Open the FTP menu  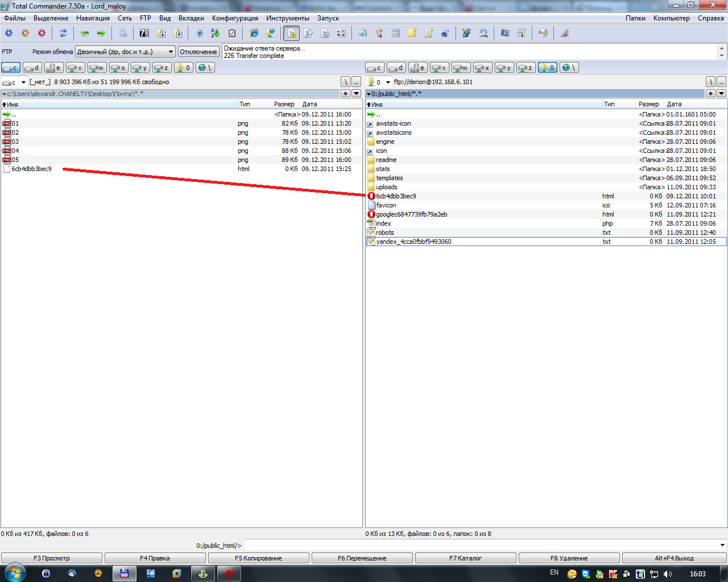coord(146,18)
